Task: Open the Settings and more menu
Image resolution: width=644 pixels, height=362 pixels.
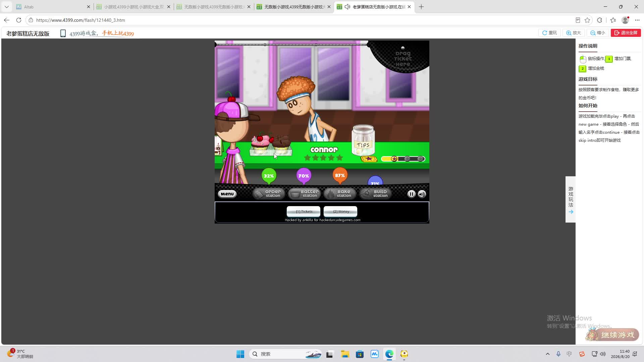Action: coord(637,20)
